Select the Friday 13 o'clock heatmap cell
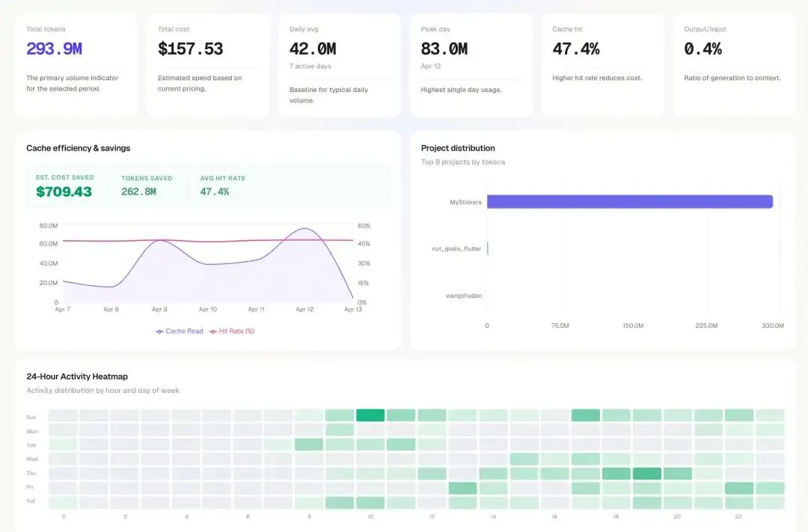This screenshot has height=532, width=808. pyautogui.click(x=462, y=488)
